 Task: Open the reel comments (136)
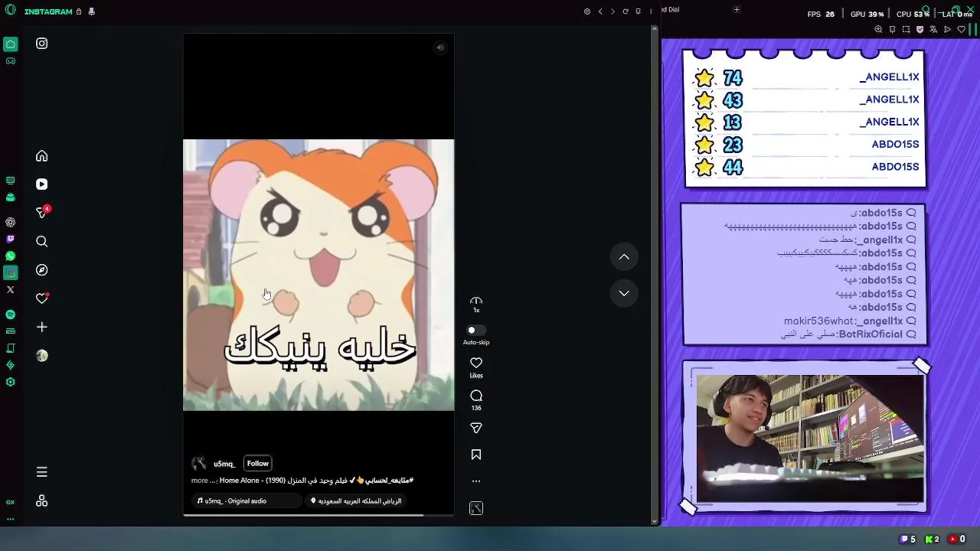(x=476, y=396)
